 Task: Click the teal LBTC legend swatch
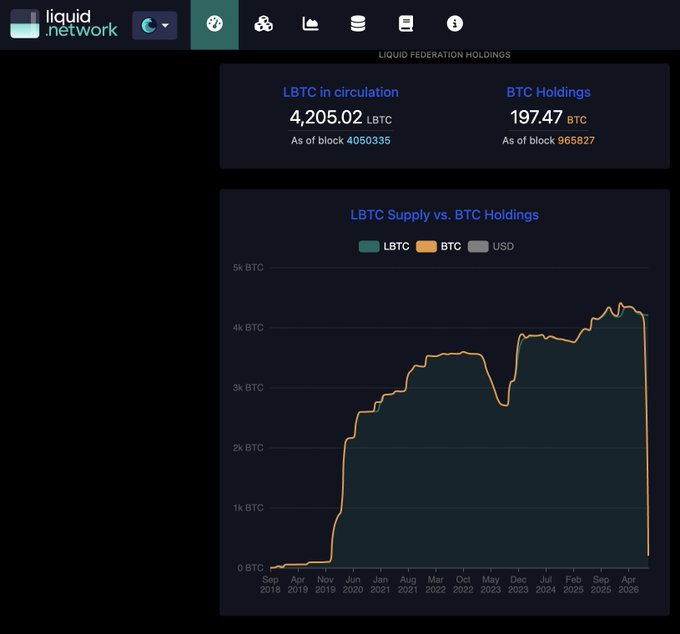click(x=369, y=246)
